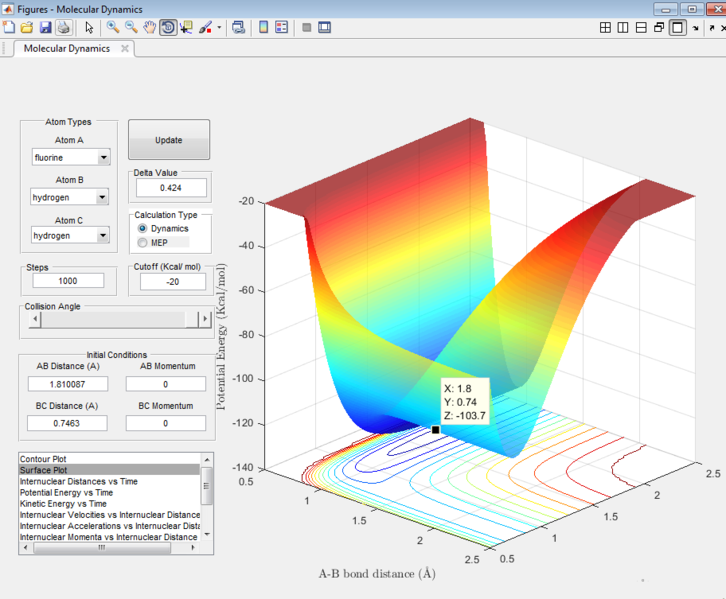Screen dimensions: 726x599
Task: Switch to the Molecular Dynamics tab
Action: 68,48
